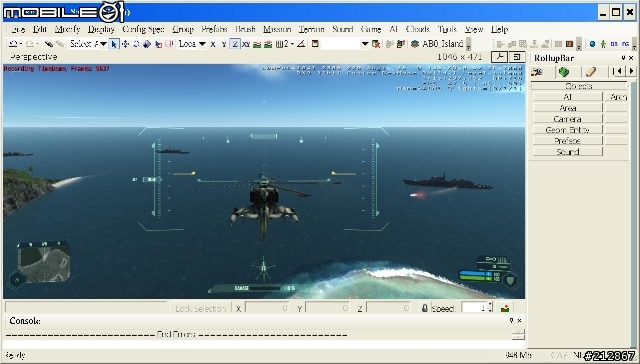The image size is (640, 364).
Task: Activate the move object tool
Action: pos(125,44)
